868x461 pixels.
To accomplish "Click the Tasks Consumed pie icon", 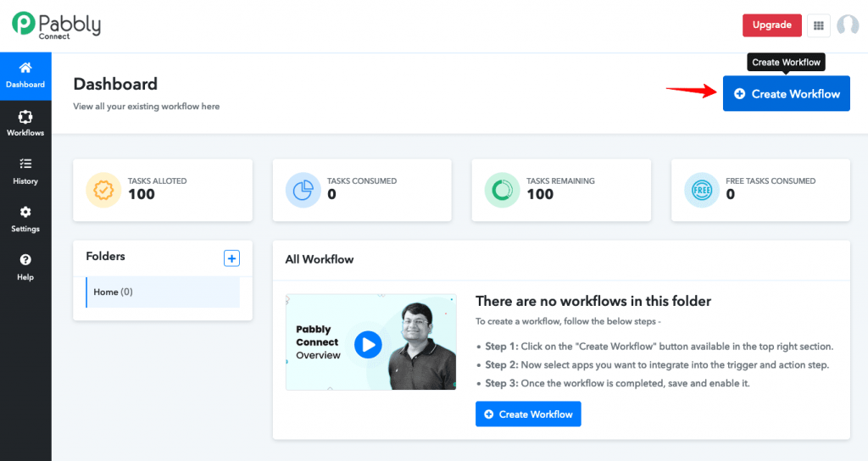I will pyautogui.click(x=303, y=190).
